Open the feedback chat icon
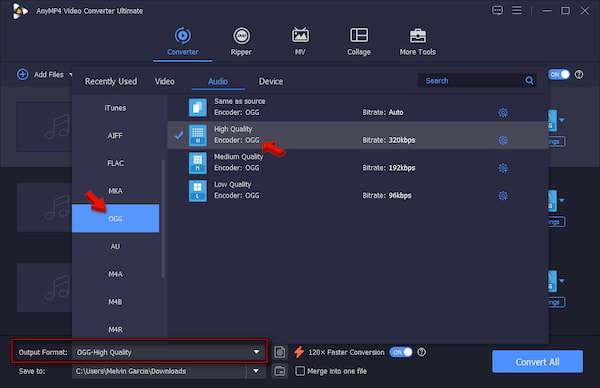 [x=497, y=10]
